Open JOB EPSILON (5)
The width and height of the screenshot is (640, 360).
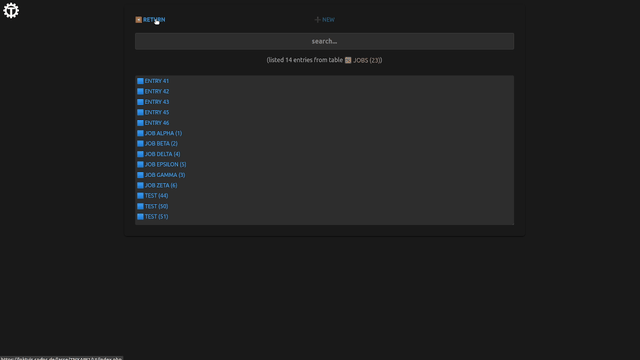[165, 164]
